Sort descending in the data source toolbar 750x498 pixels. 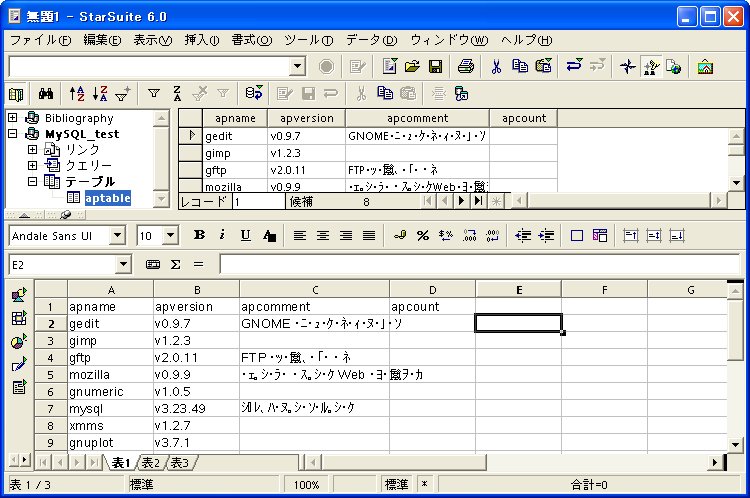pyautogui.click(x=99, y=94)
